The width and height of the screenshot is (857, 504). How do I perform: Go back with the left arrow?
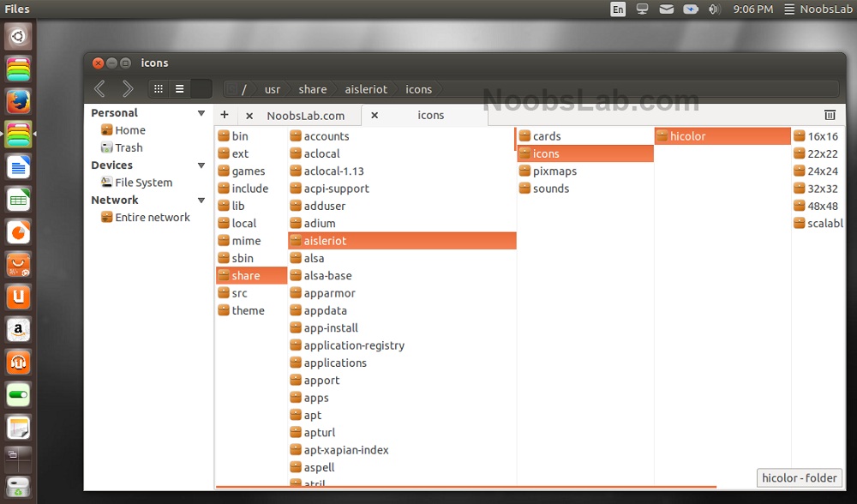[x=99, y=88]
